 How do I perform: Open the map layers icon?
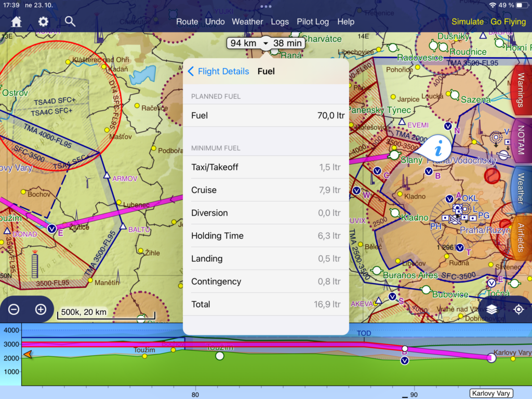(492, 310)
